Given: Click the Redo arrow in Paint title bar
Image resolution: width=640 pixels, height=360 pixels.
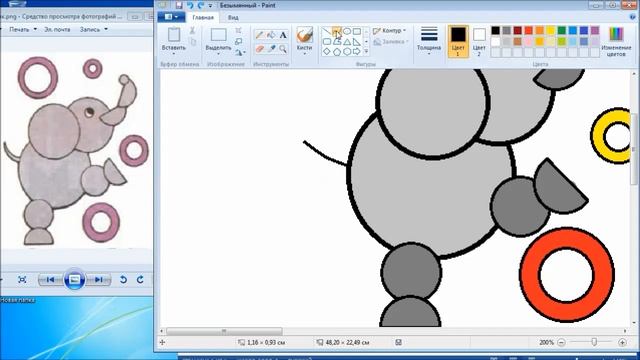Looking at the screenshot, I should [201, 5].
